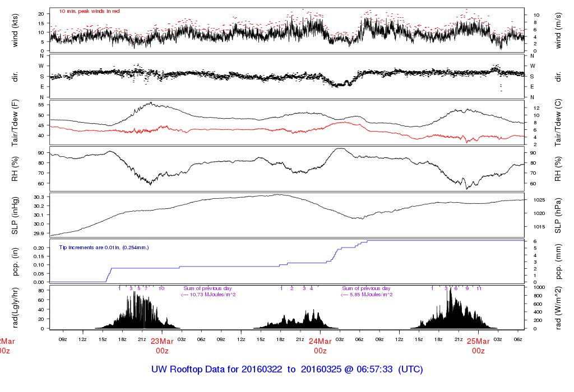This screenshot has width=574, height=392.
Task: Click the "wind (m/s)" axis label
Action: (x=558, y=30)
